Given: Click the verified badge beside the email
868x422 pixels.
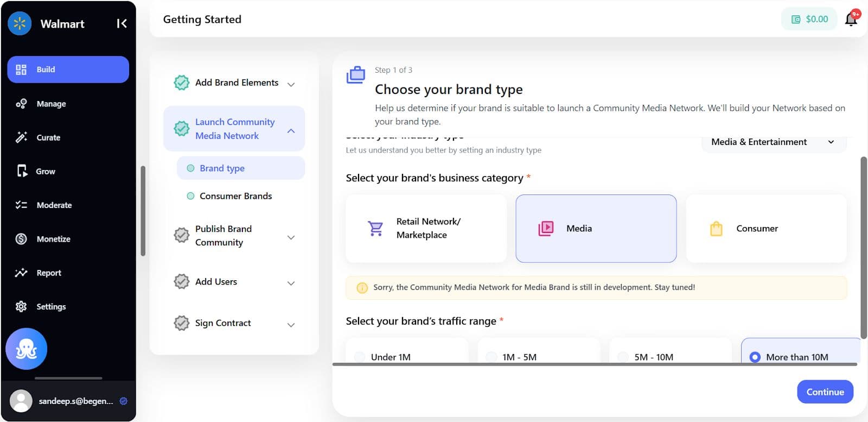Looking at the screenshot, I should [x=123, y=401].
